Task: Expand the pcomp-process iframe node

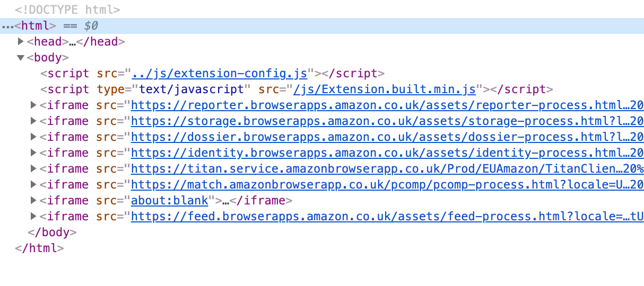Action: (x=34, y=185)
